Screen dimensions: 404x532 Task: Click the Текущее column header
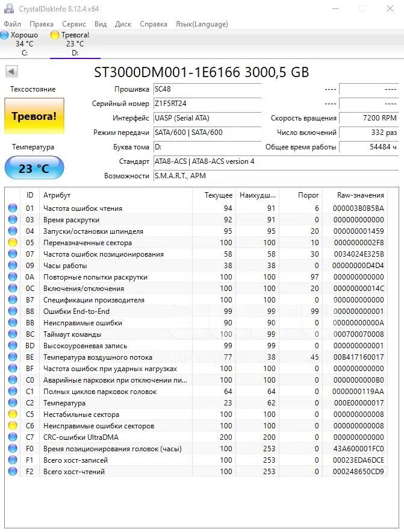click(x=214, y=195)
